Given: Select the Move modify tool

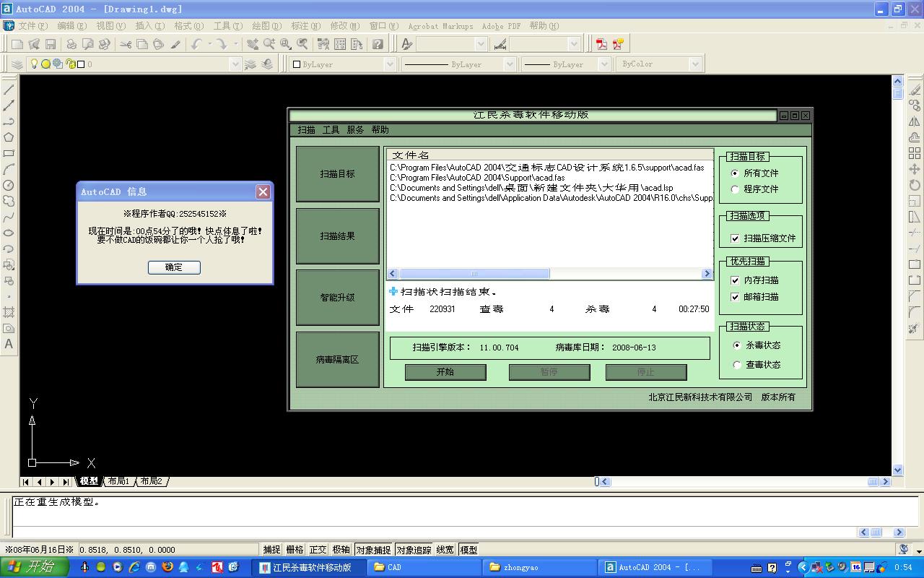Looking at the screenshot, I should pos(915,169).
